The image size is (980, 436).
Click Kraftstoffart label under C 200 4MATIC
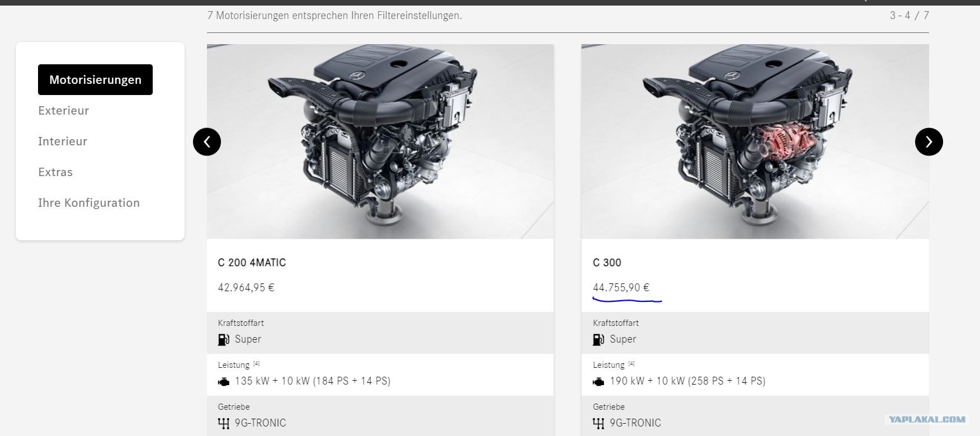coord(241,323)
